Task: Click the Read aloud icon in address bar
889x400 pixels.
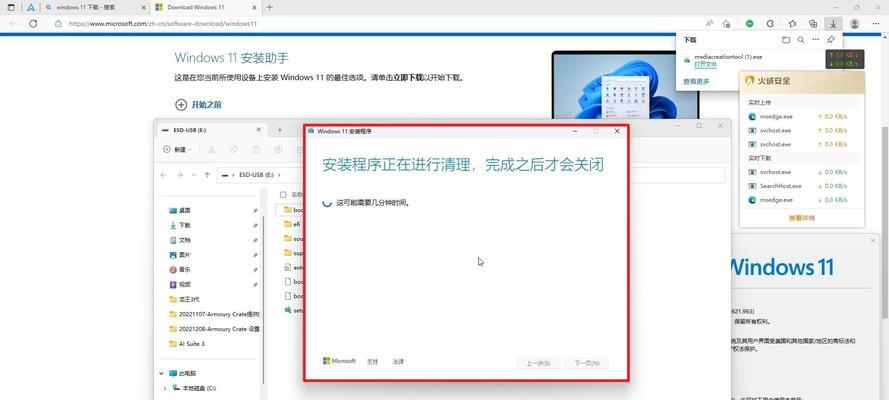Action: 709,24
